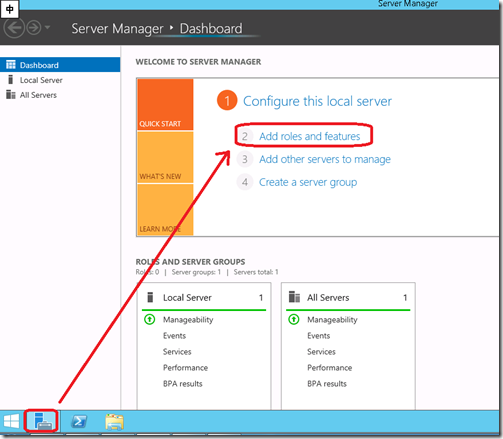The width and height of the screenshot is (503, 439).
Task: Open Events in Local Server tile
Action: (x=174, y=336)
